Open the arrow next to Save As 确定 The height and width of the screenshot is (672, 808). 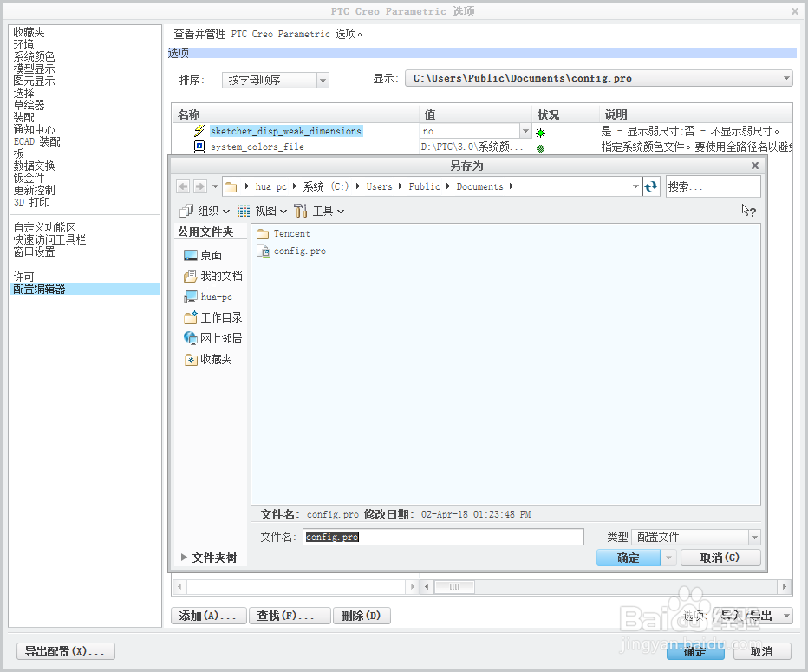668,558
